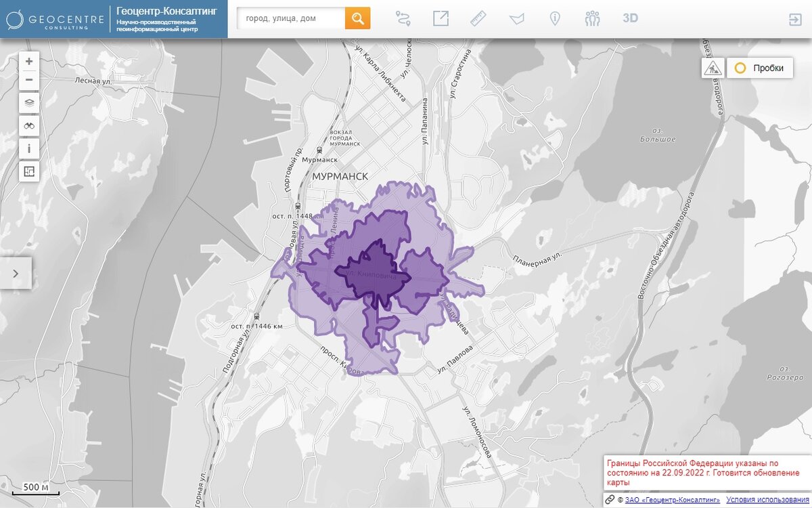Open the map legend layout icon
812x508 pixels.
pyautogui.click(x=29, y=171)
